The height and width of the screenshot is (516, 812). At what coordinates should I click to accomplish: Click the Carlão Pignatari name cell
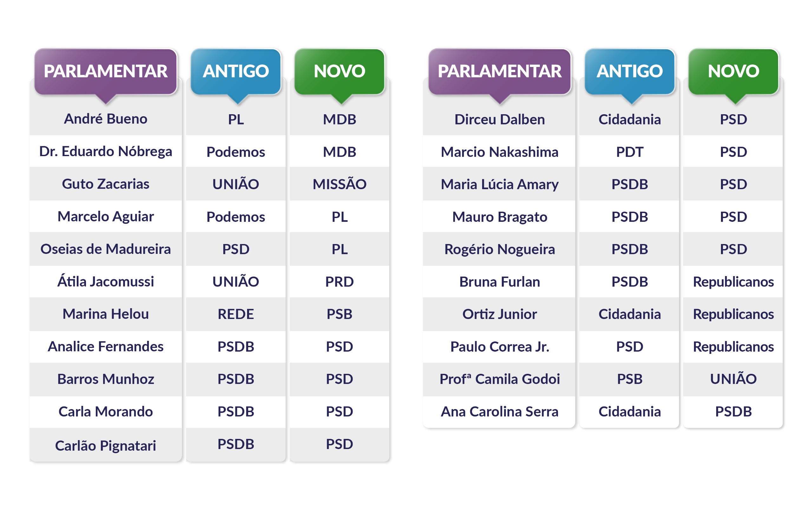[x=106, y=446]
